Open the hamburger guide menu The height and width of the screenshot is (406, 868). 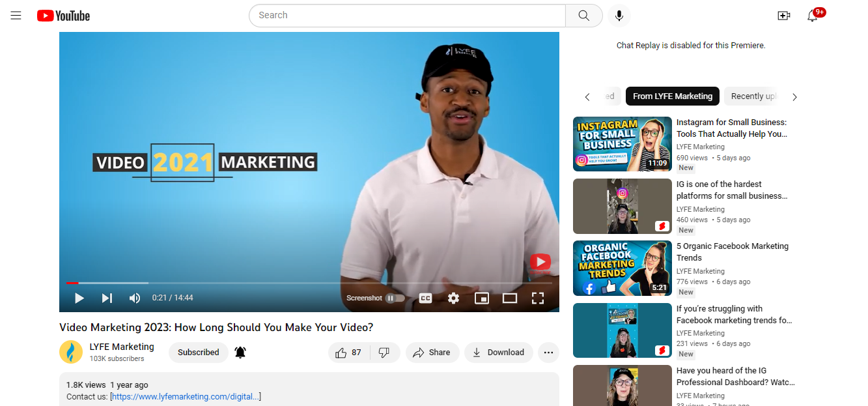pyautogui.click(x=16, y=16)
